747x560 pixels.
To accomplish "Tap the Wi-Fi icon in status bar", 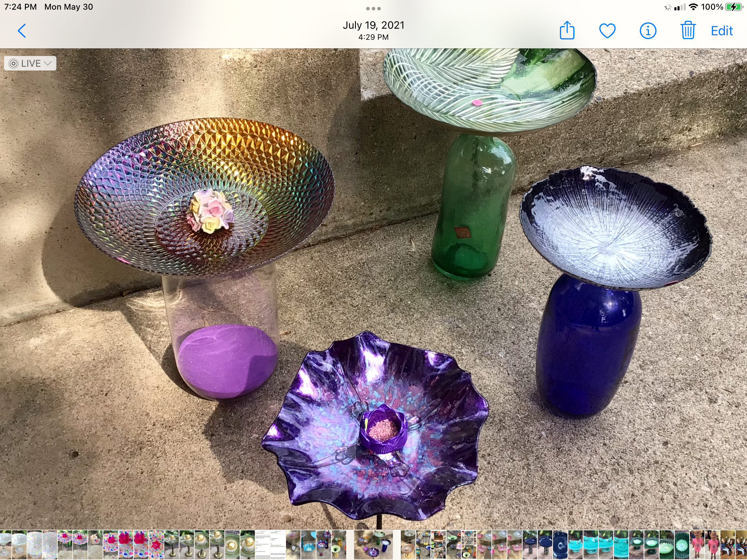I will (x=693, y=7).
